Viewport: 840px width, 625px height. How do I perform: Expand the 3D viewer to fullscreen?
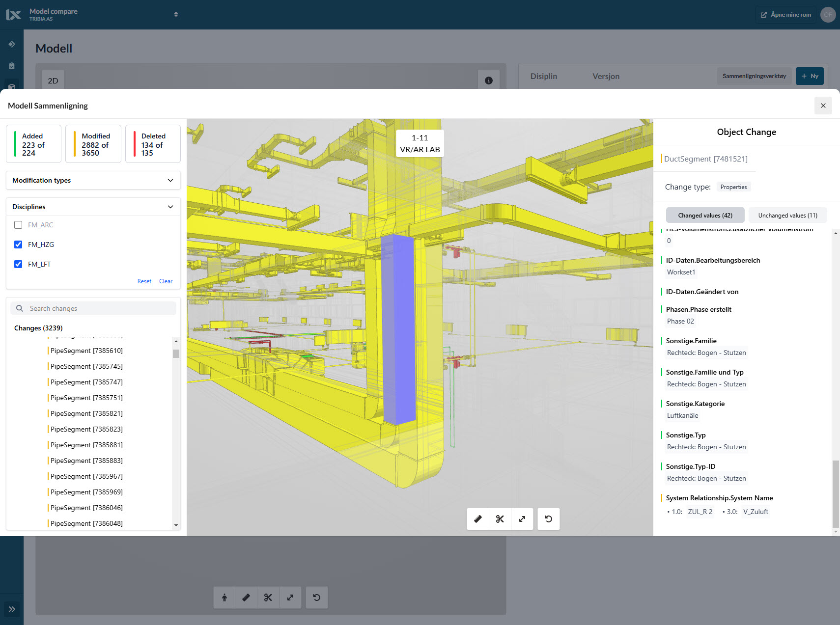point(522,519)
